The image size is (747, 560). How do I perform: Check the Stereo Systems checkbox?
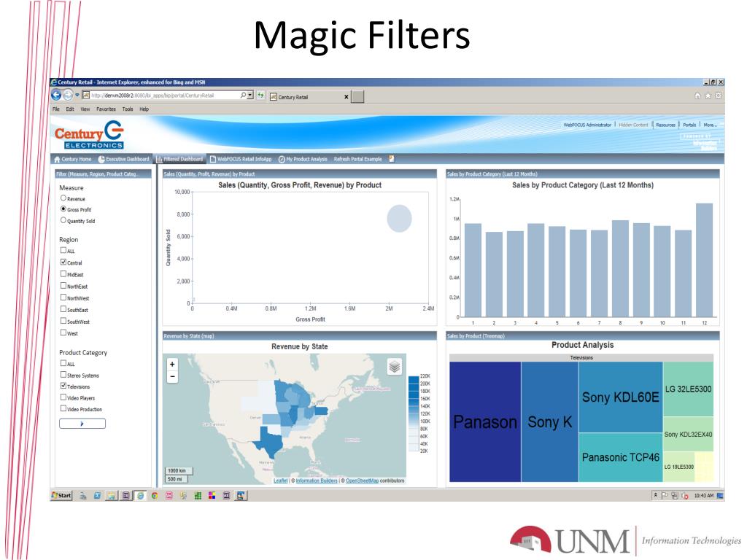[63, 375]
